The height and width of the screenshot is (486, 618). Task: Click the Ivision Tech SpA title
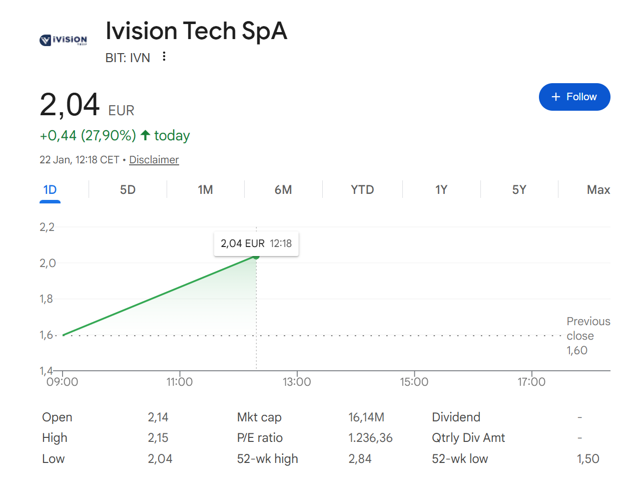[196, 31]
